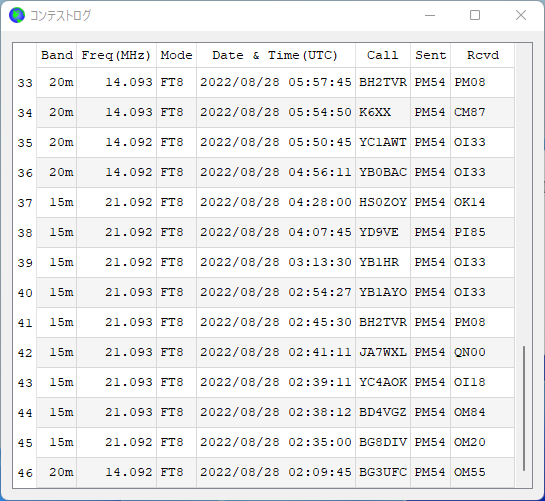
Task: Click time 2022/08/28 05:57:45
Action: coord(276,82)
